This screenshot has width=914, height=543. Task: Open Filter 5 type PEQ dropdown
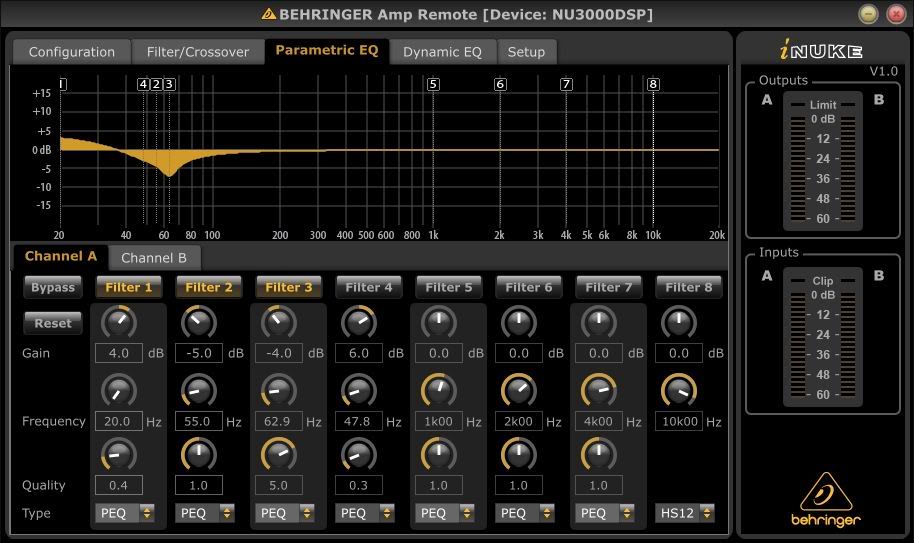tap(445, 513)
